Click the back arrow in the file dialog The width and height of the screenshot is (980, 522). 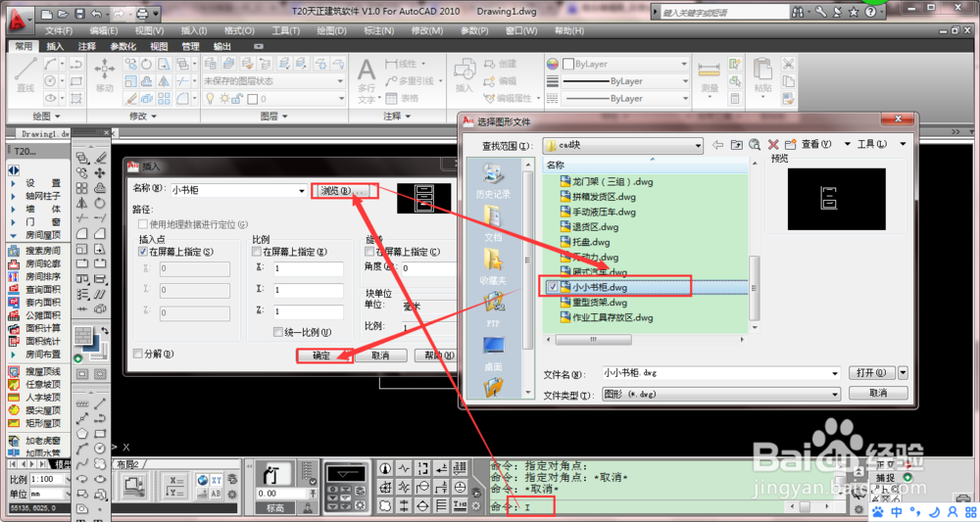(717, 145)
